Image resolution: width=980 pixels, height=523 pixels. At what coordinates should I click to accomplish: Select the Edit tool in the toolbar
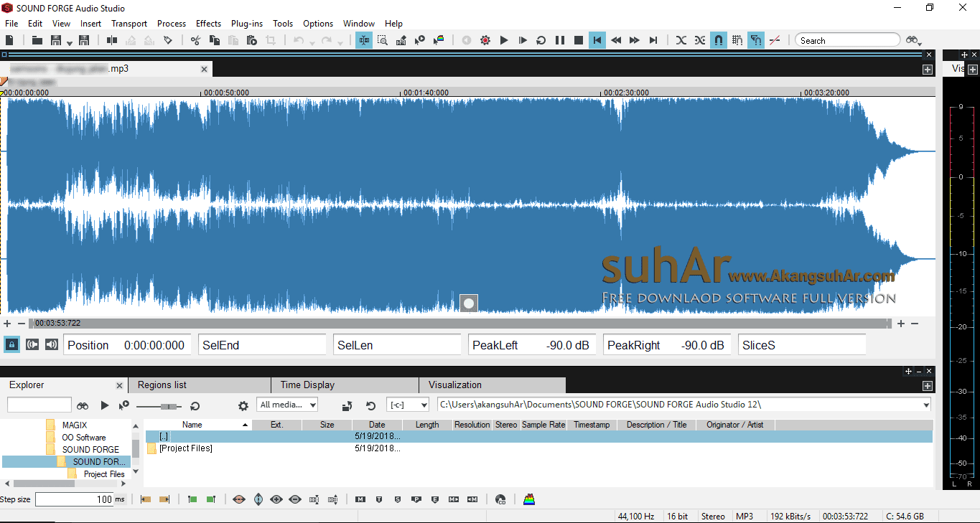[364, 40]
